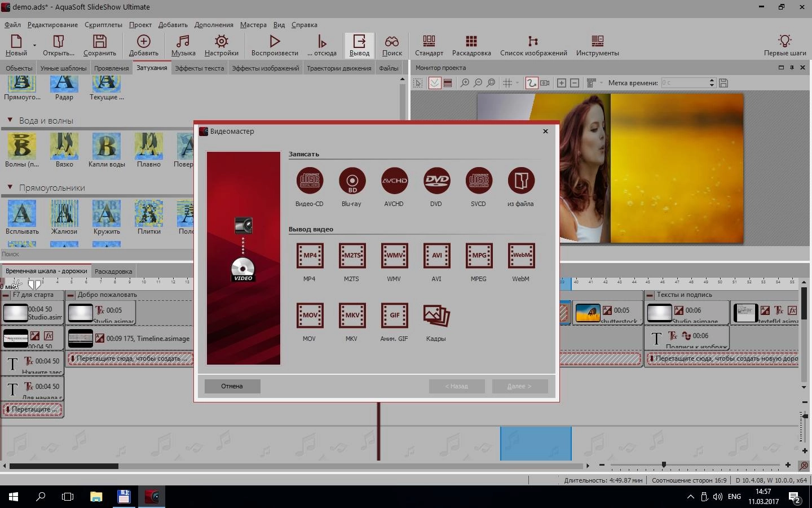Viewport: 812px width, 508px height.
Task: Open Первые шаги lightbulb help
Action: click(785, 45)
